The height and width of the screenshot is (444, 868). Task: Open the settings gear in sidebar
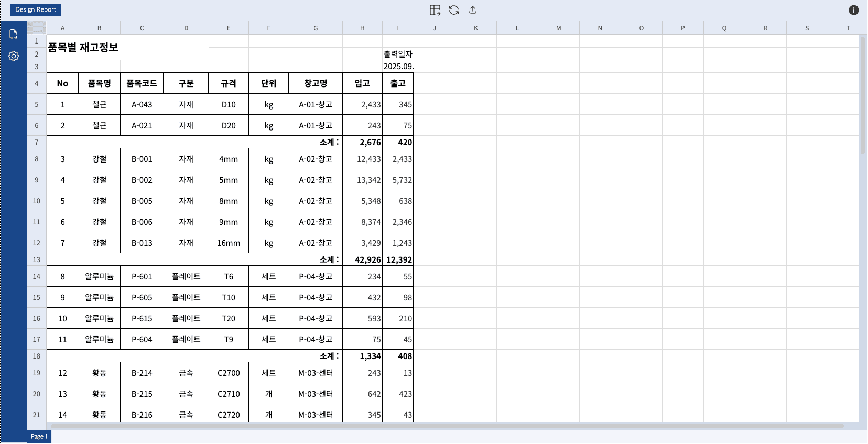click(14, 56)
